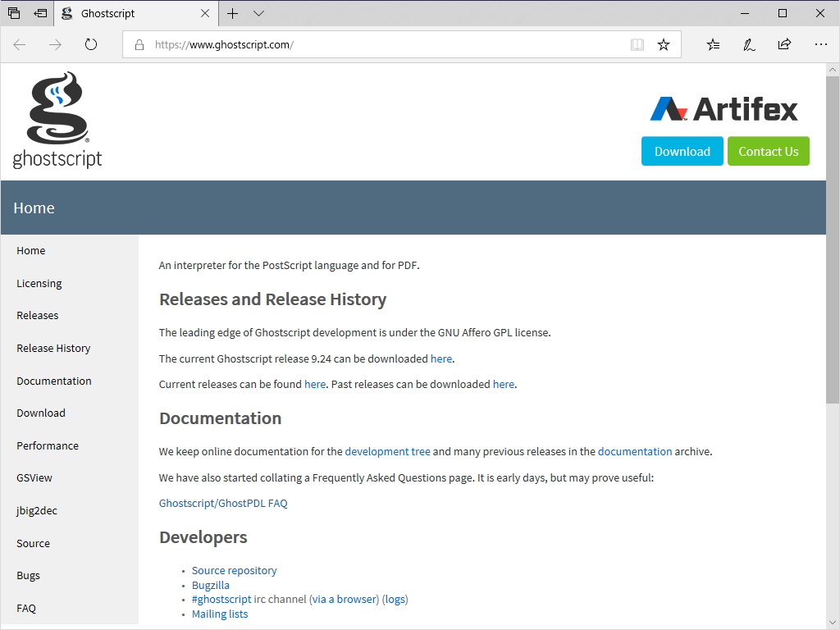Click the browser Forward arrow

point(55,44)
